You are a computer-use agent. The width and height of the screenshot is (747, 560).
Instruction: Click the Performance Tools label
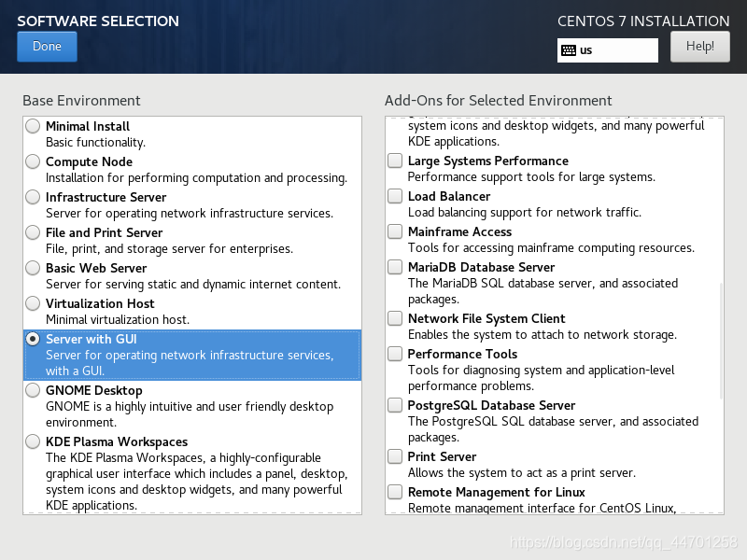[462, 354]
